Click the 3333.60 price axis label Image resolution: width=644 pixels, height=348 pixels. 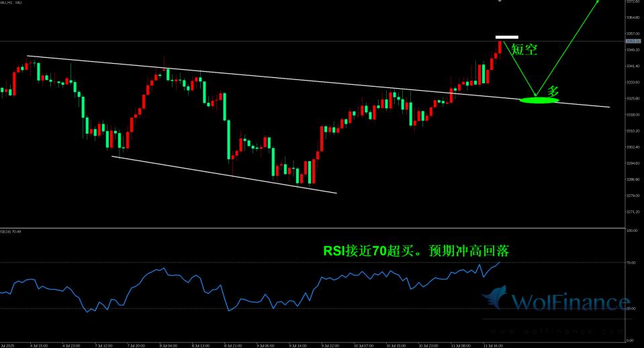coord(634,82)
